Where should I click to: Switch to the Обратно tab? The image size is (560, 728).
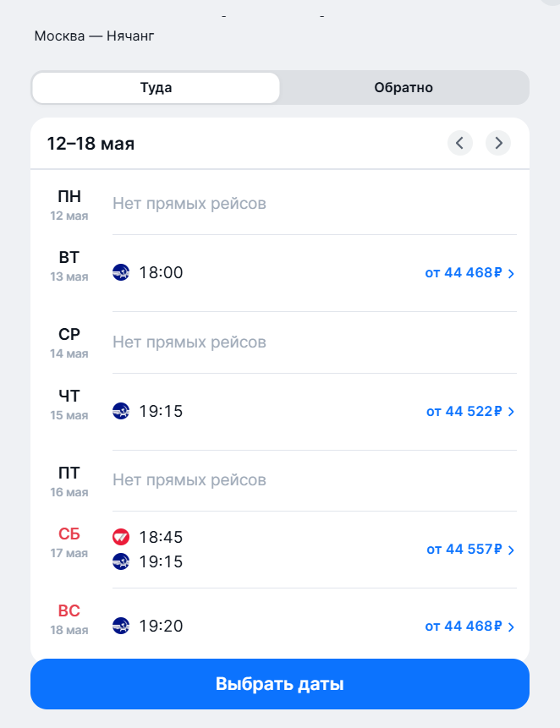(404, 88)
